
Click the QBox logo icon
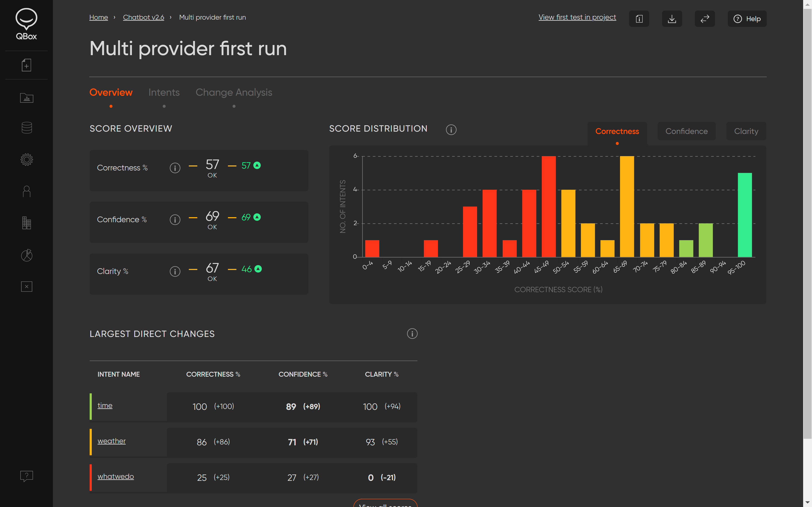click(x=26, y=23)
